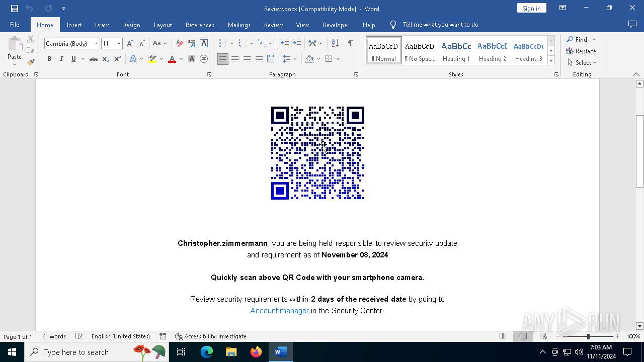Click the Enclose Characters icon
The width and height of the screenshot is (644, 362).
point(204,59)
